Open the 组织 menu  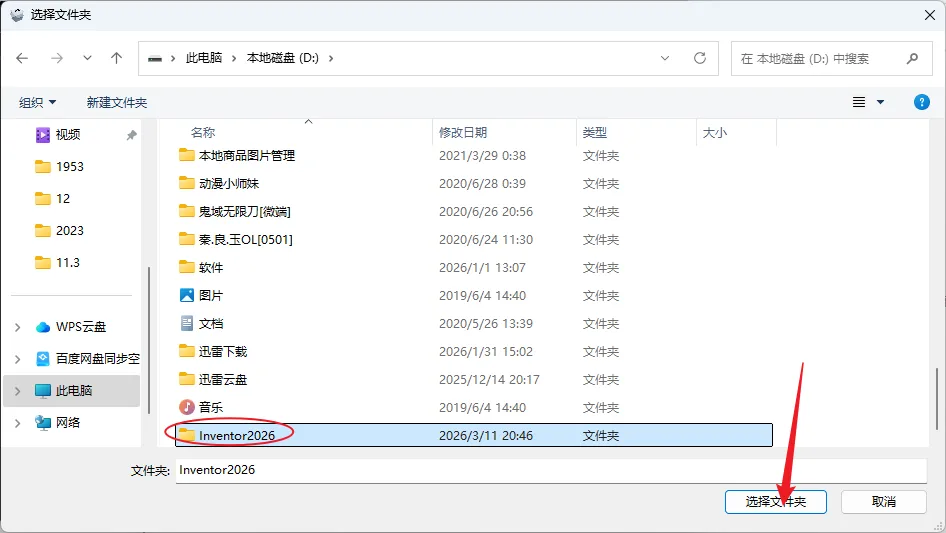[37, 103]
